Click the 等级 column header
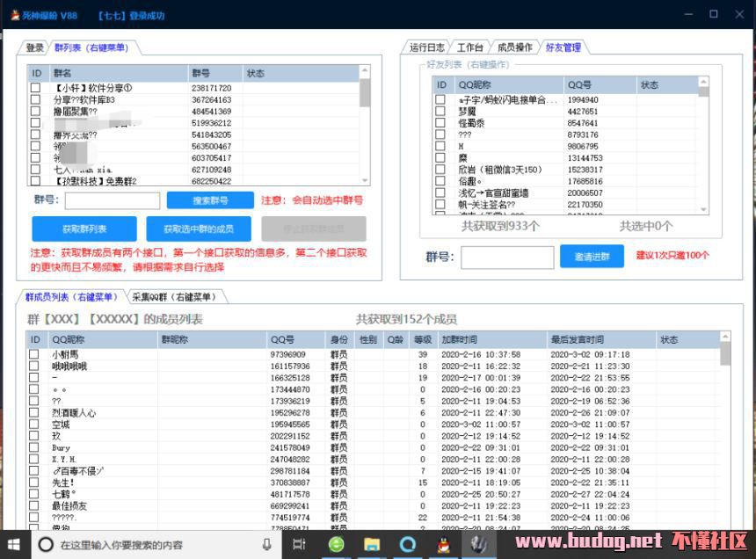Screen dimensions: 756x559 (x=423, y=340)
